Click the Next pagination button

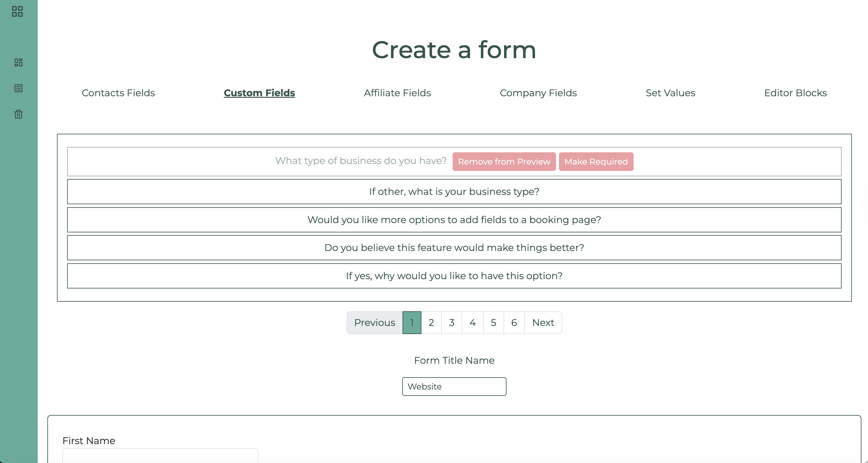[543, 323]
